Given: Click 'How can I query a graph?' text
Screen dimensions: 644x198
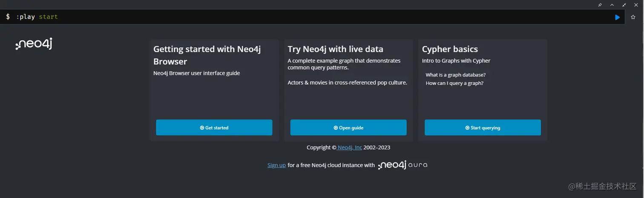Looking at the screenshot, I should (x=454, y=83).
